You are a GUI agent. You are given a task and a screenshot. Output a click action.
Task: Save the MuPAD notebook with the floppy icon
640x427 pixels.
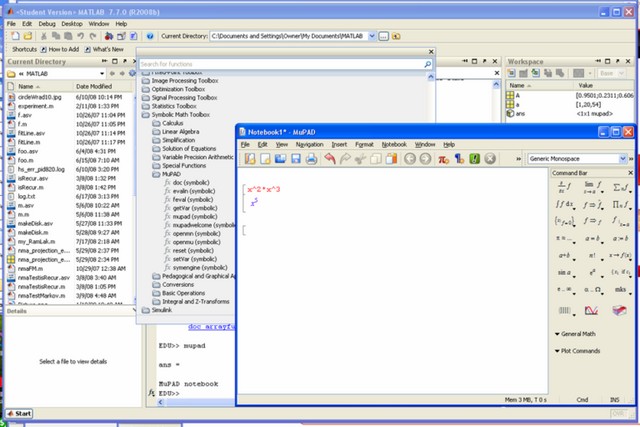(x=296, y=159)
